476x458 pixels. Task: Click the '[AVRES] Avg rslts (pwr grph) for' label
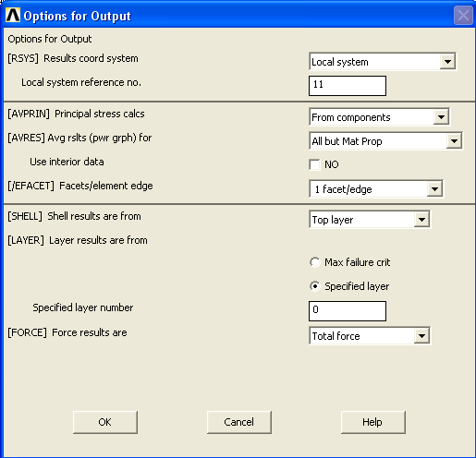[x=79, y=138]
